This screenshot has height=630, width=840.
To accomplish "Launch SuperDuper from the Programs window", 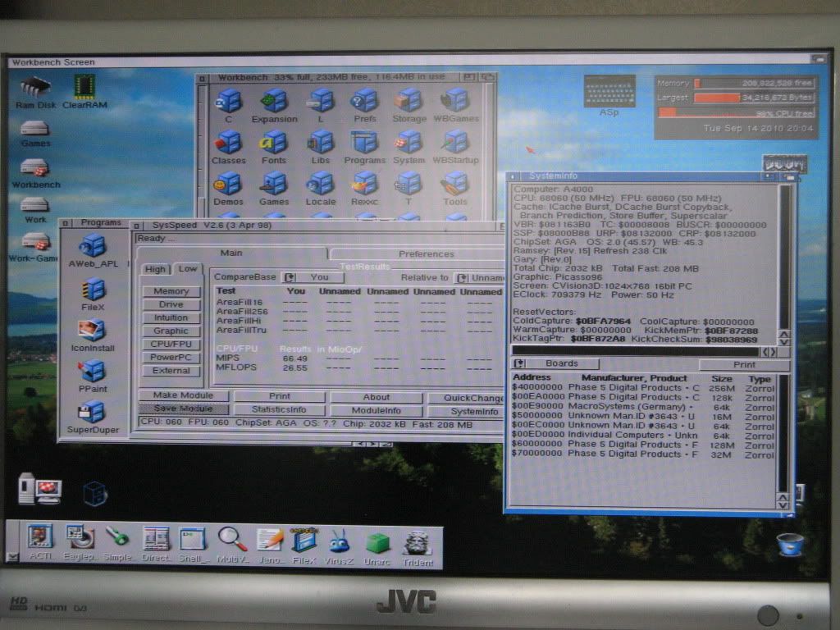I will [x=93, y=413].
